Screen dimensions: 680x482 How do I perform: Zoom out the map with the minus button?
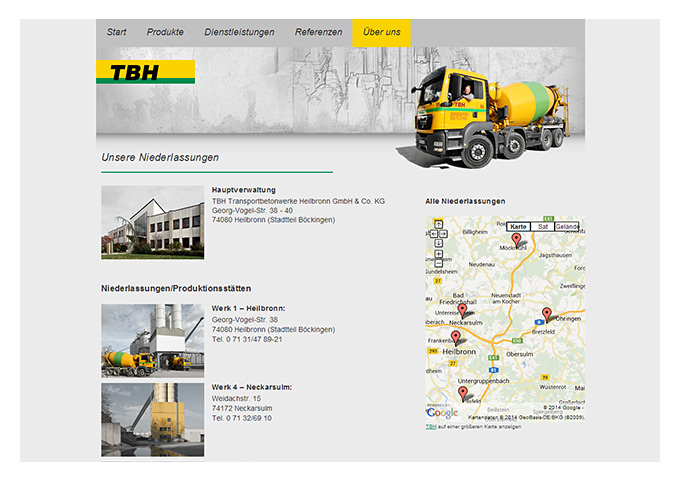(438, 263)
